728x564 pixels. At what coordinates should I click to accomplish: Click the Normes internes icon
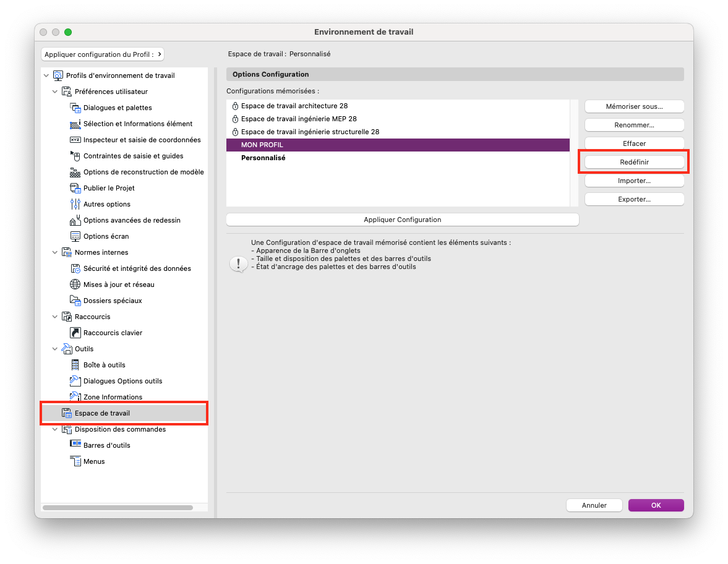tap(67, 252)
